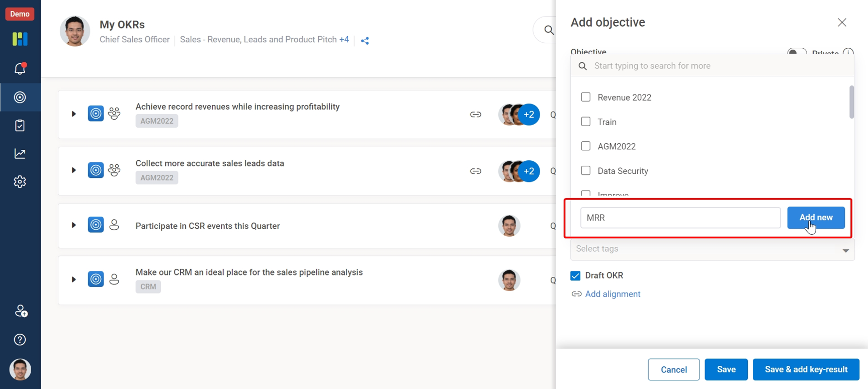Click the add user icon in sidebar
Screen dimensions: 868x389
click(x=21, y=311)
